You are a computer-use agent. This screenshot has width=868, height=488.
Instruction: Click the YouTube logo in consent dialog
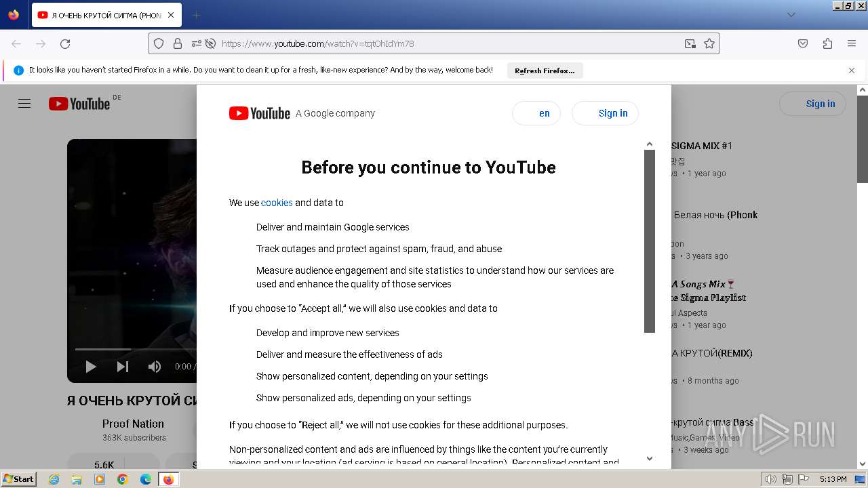[x=260, y=113]
